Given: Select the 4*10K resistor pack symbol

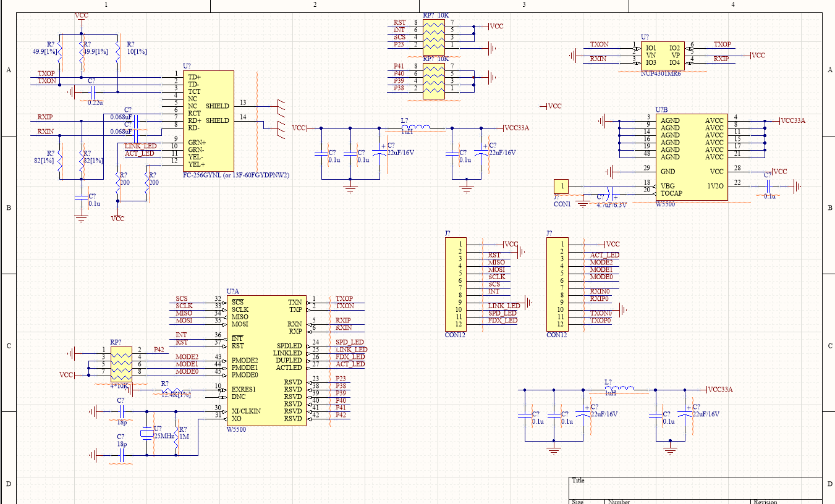Looking at the screenshot, I should pos(121,364).
